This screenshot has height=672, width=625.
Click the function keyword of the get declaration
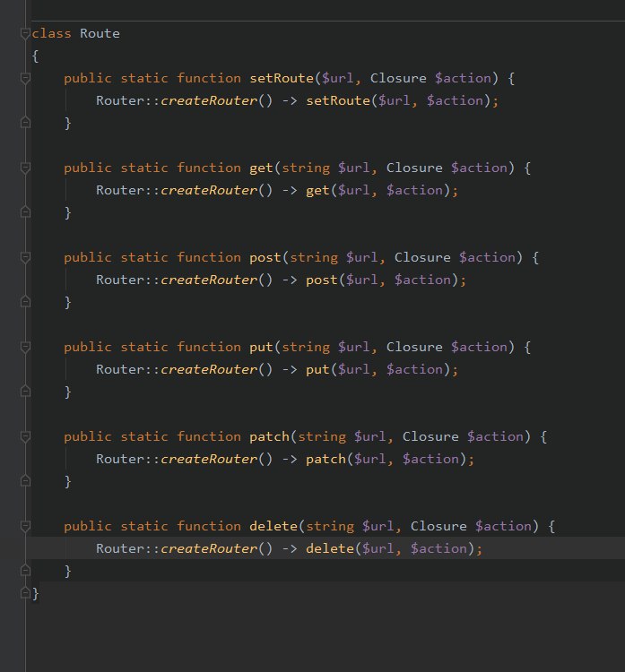(x=209, y=168)
